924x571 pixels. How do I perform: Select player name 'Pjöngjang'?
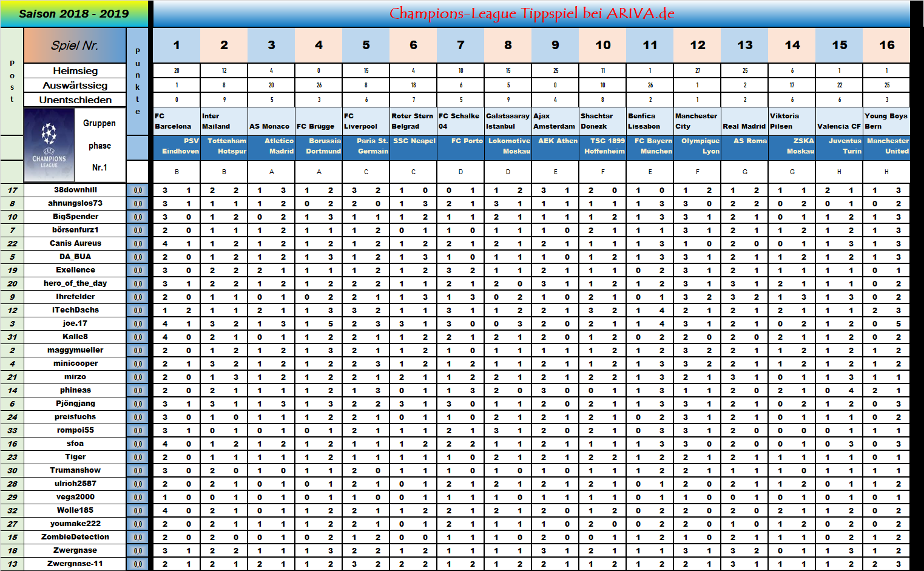75,404
